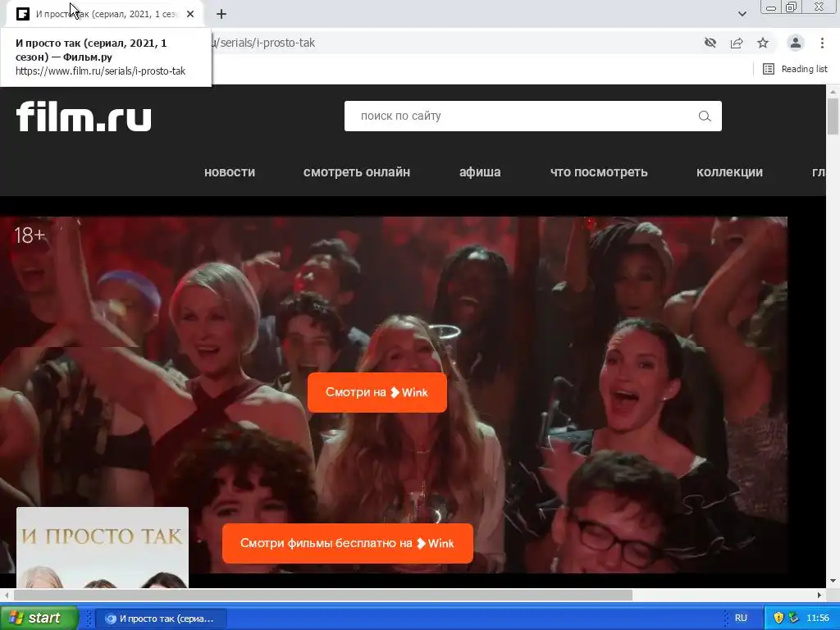The width and height of the screenshot is (840, 630).
Task: Open the что посмотреть menu item
Action: 599,172
